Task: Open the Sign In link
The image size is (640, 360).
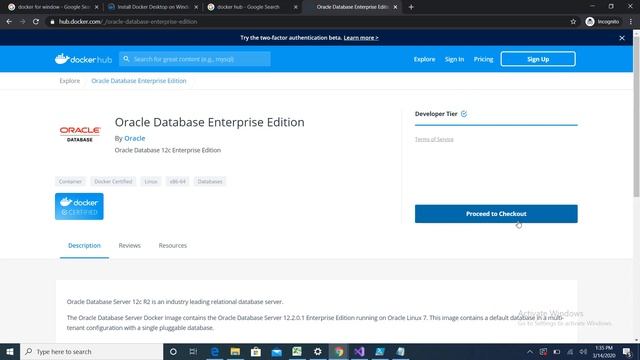Action: (454, 59)
